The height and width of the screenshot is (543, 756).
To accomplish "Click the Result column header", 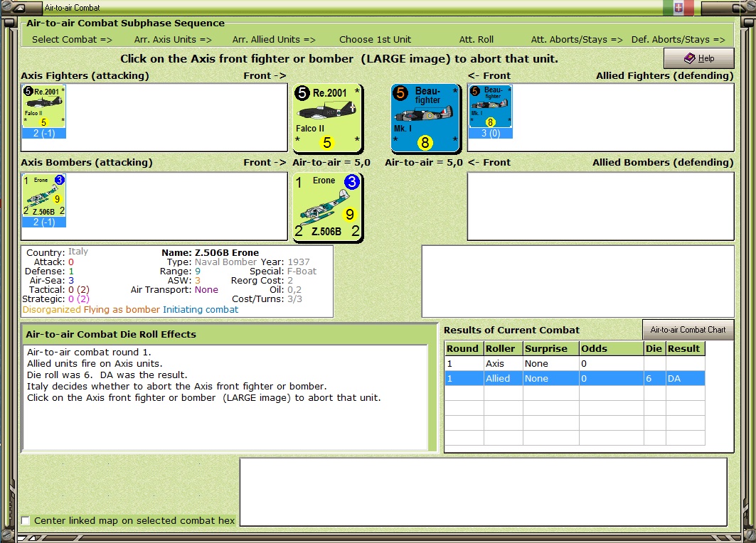I will click(x=685, y=348).
